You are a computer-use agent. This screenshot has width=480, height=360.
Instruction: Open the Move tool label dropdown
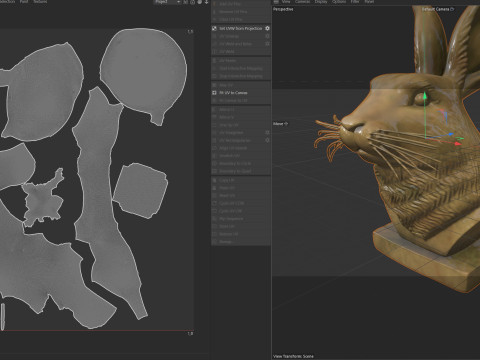click(x=280, y=124)
